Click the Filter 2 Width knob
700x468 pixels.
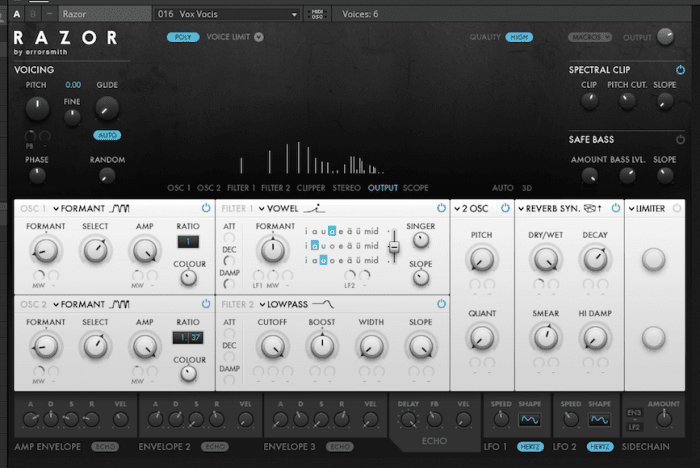pos(371,347)
